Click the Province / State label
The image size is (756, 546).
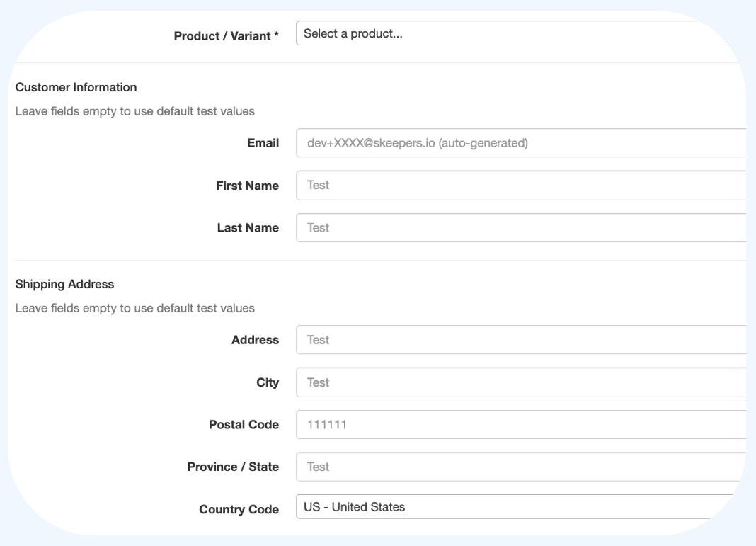coord(233,467)
